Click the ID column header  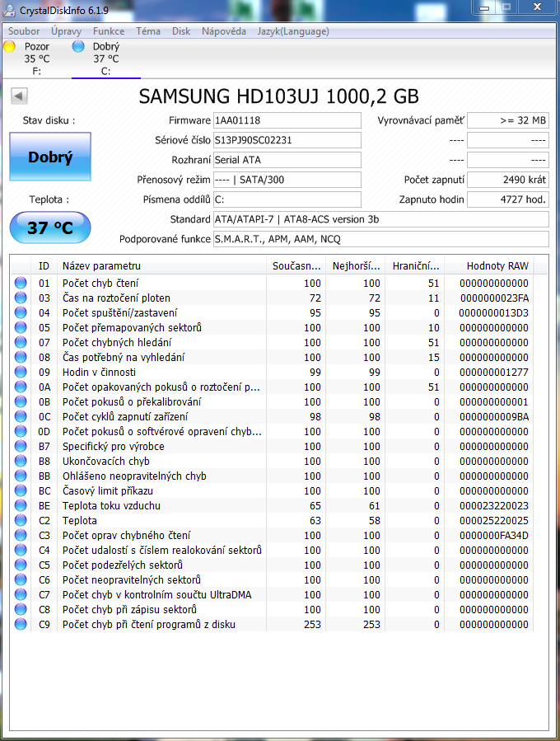pyautogui.click(x=44, y=266)
